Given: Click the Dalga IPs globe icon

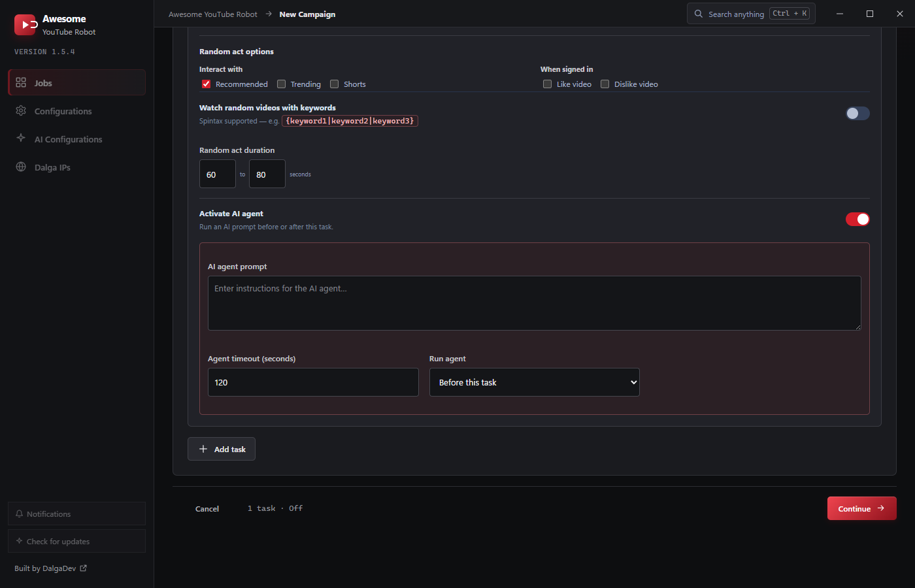Looking at the screenshot, I should (21, 167).
